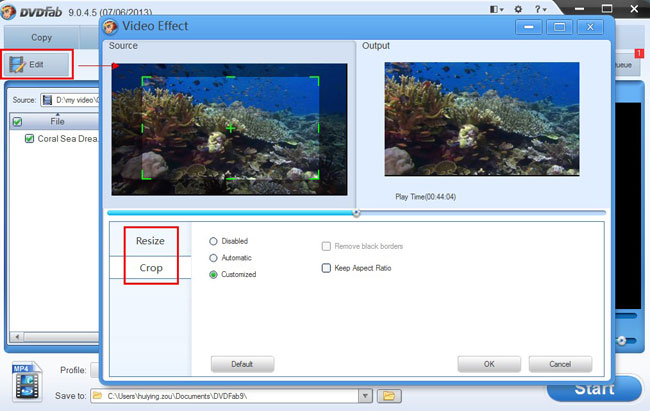Browse with the folder icon button
Viewport: 650px width, 411px height.
389,396
